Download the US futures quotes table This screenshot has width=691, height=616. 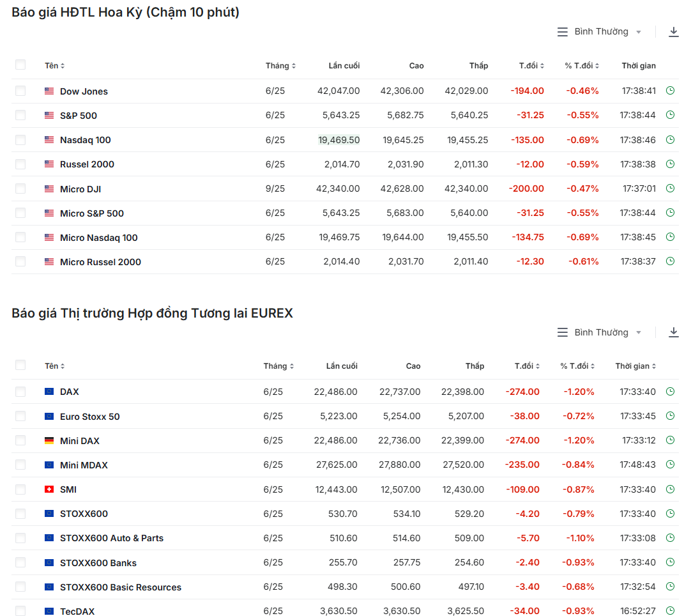673,32
